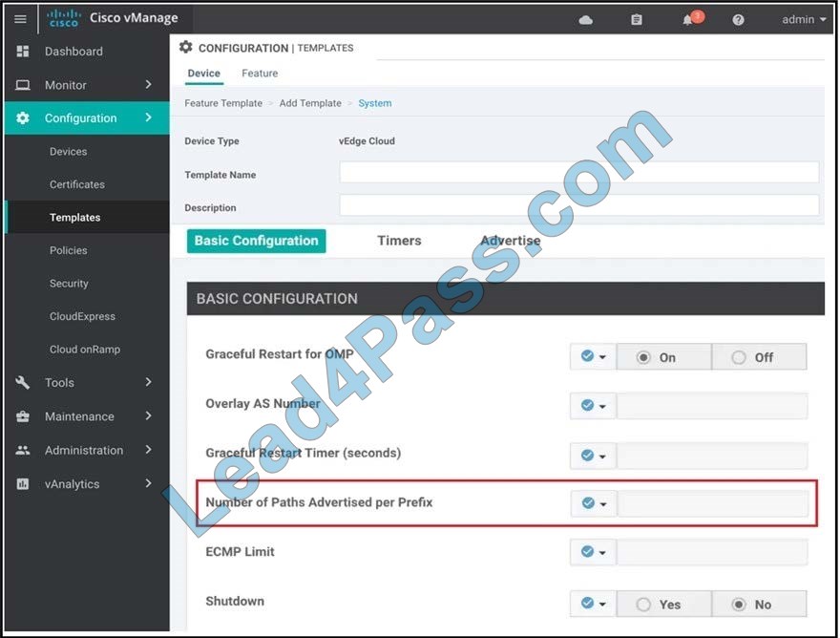Go to Feature Template breadcrumb

(x=223, y=103)
